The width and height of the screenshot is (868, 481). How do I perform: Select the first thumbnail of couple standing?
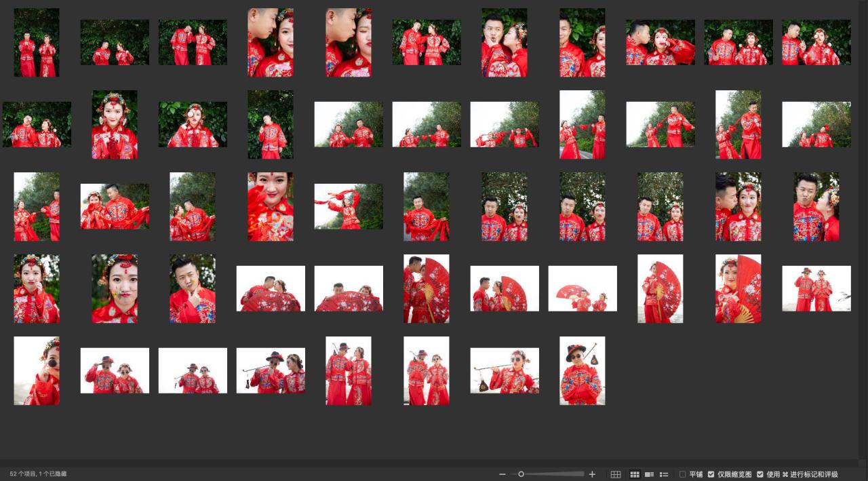pos(37,42)
